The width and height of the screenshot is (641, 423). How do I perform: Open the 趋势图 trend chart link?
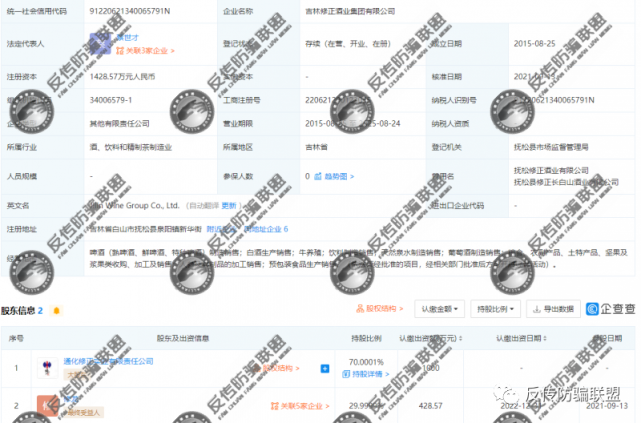tap(339, 177)
